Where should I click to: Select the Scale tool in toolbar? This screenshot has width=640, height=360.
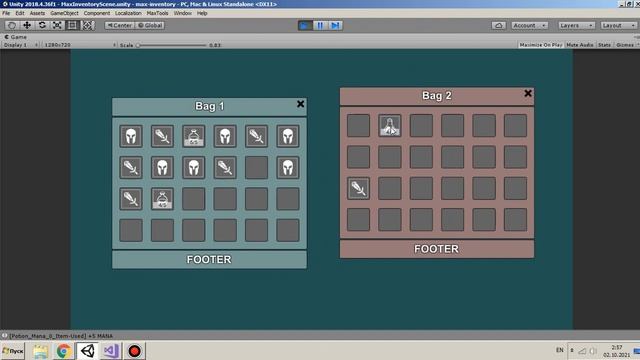(x=57, y=25)
